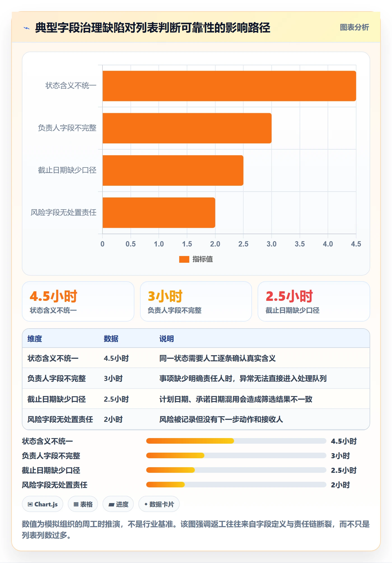The width and height of the screenshot is (392, 563).
Task: Click progress bar for 截止日期缺少口径
Action: coord(236,470)
